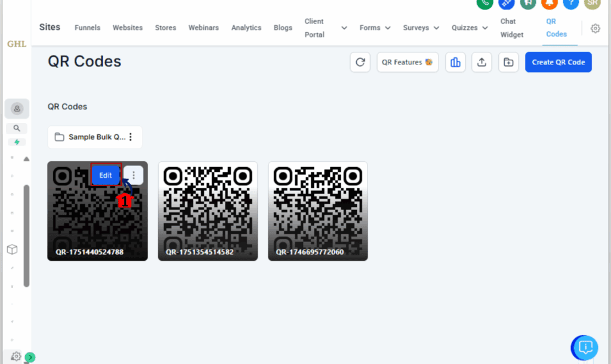Select the QR Codes tab
The image size is (611, 364).
(556, 27)
